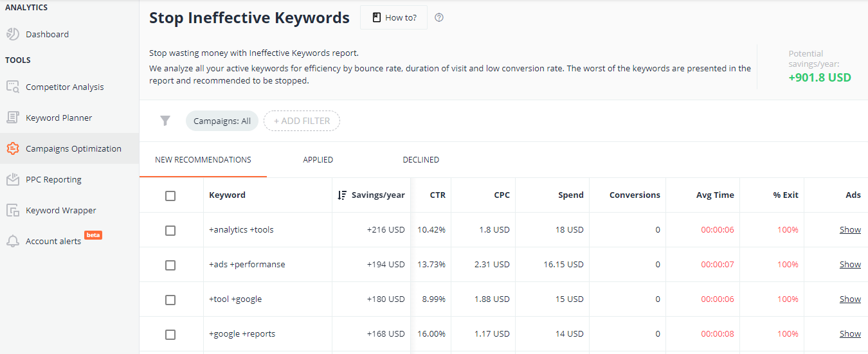Click the + ADD FILTER button
Viewport: 868px width, 354px height.
pos(302,121)
